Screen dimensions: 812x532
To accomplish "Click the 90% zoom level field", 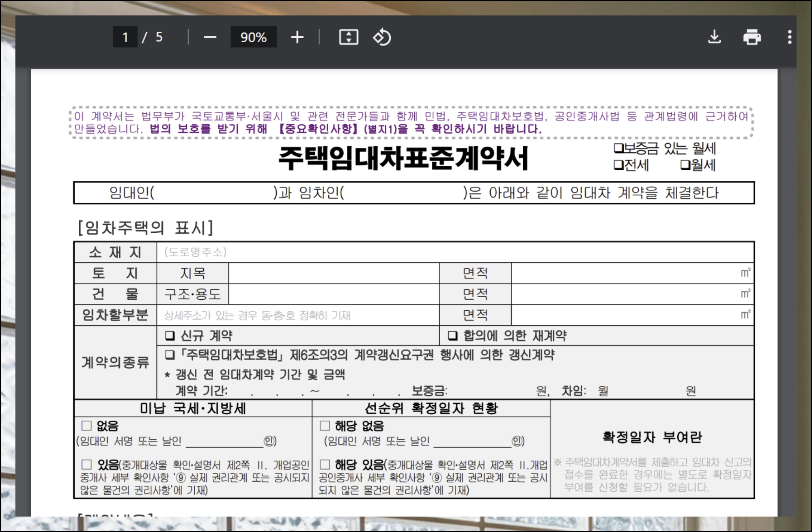I will coord(253,37).
